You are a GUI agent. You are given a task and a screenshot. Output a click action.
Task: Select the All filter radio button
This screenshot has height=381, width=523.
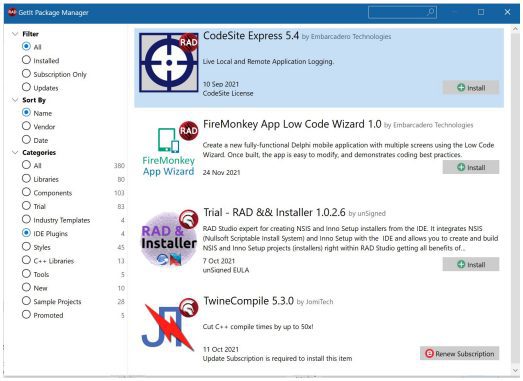pyautogui.click(x=26, y=46)
